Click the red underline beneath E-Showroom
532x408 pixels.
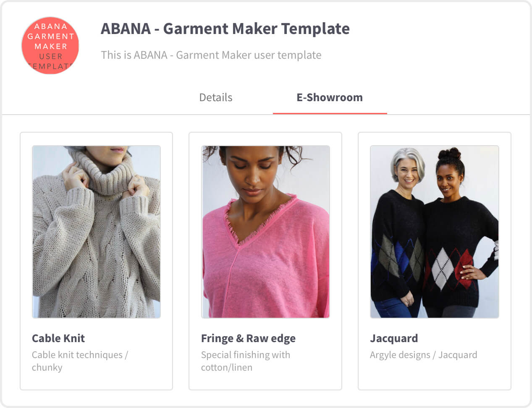pos(330,113)
